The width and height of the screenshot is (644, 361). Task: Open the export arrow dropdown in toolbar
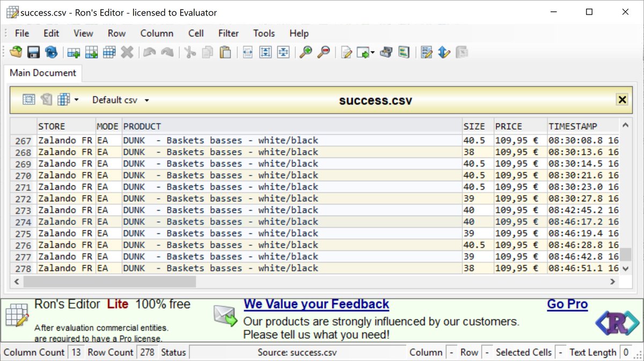pos(372,53)
